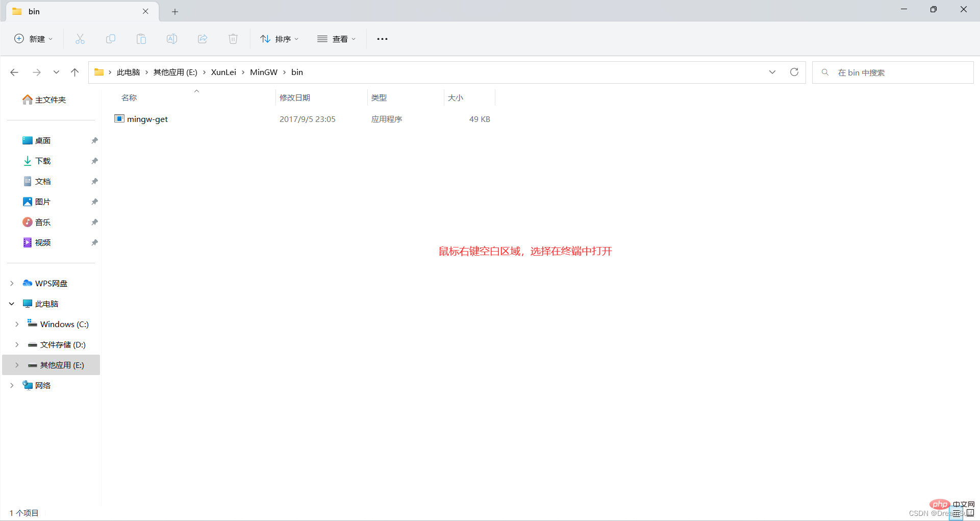
Task: Toggle pin state of 下载 in sidebar
Action: click(94, 161)
